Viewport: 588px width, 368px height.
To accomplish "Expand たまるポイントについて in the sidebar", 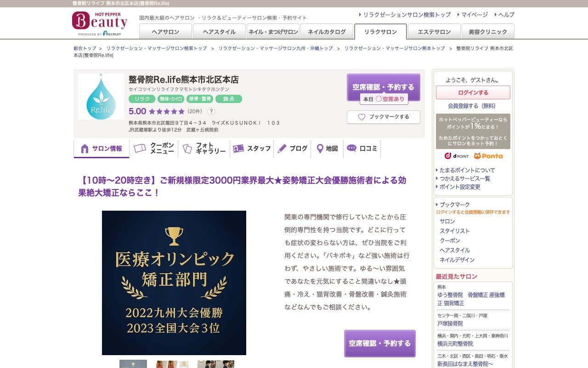I will 466,170.
